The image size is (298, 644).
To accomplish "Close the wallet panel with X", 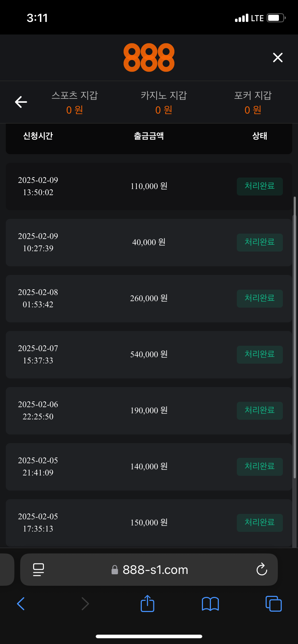I will pyautogui.click(x=277, y=57).
